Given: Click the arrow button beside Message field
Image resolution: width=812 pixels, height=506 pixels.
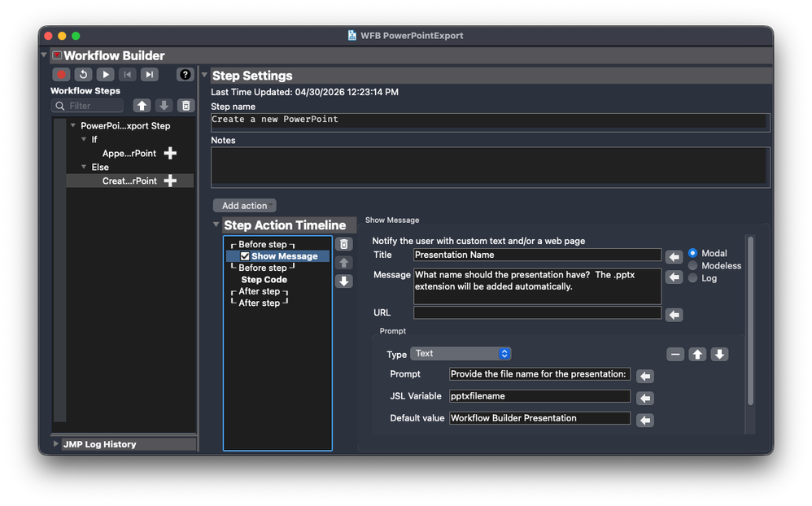Looking at the screenshot, I should coord(674,277).
